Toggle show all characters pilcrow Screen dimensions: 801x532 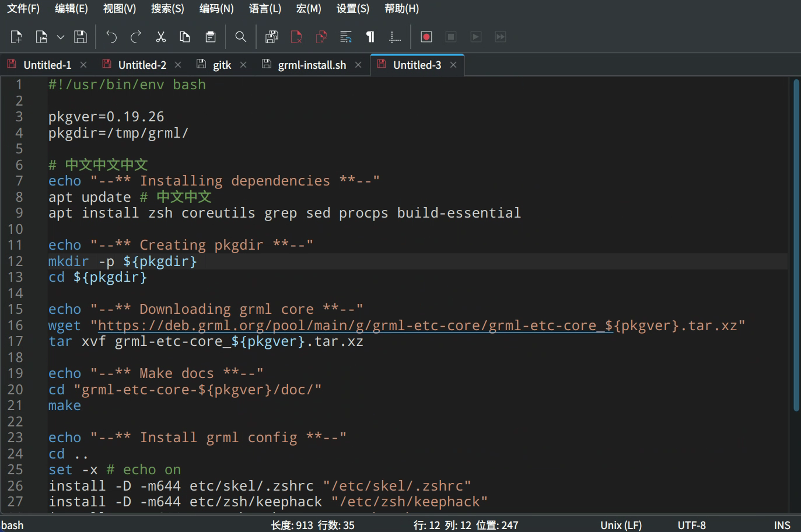point(370,37)
